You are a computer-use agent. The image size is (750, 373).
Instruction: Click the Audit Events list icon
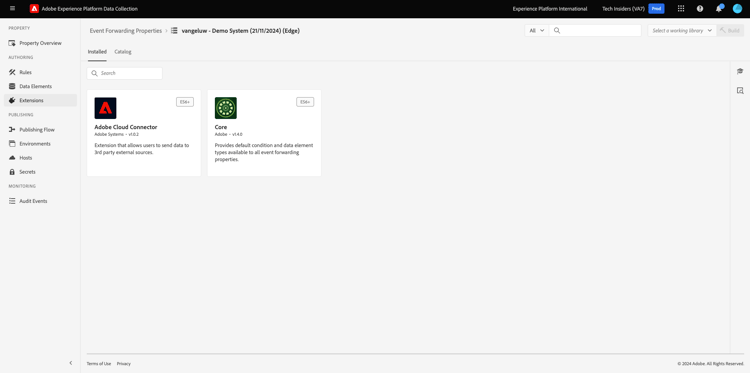pos(12,201)
